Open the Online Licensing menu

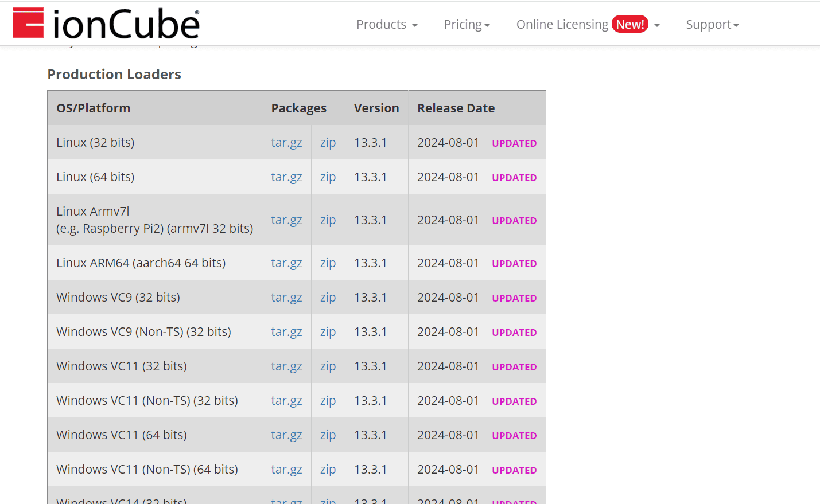point(562,24)
